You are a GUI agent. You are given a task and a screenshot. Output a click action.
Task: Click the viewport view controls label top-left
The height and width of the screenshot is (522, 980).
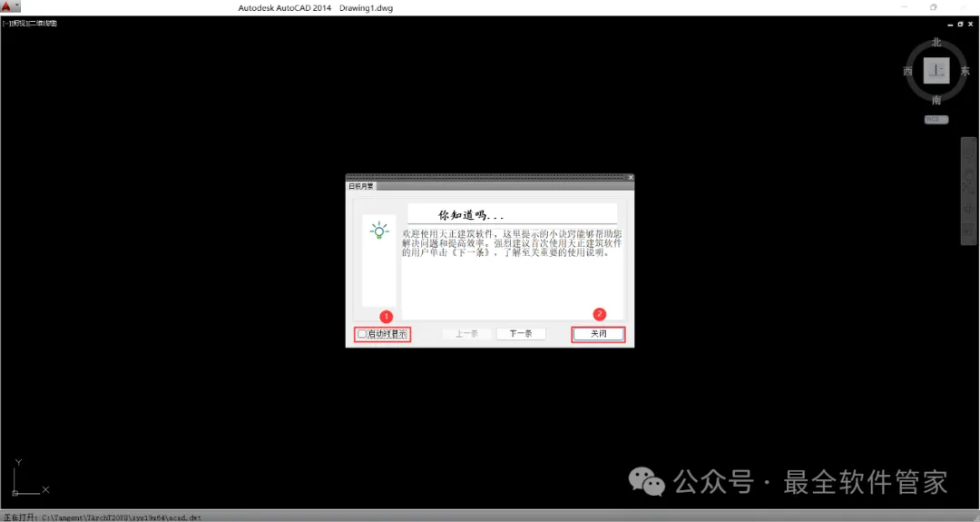click(29, 23)
